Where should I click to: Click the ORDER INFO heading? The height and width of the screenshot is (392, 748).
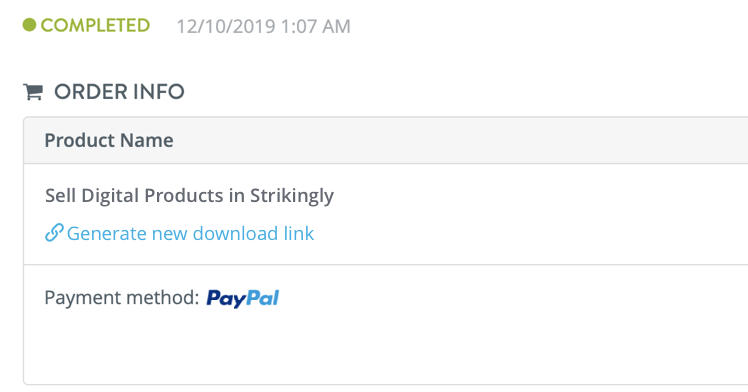[x=119, y=92]
